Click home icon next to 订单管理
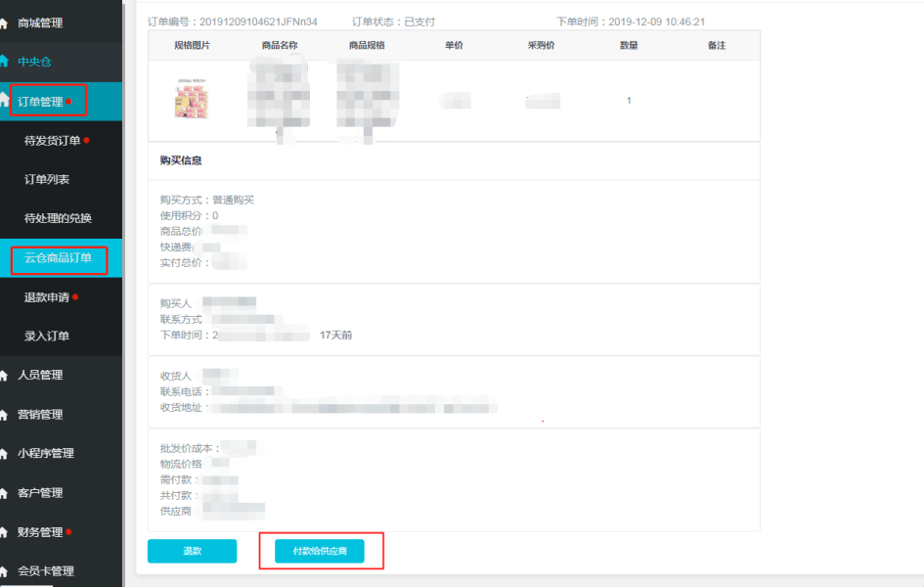The height and width of the screenshot is (587, 924). [5, 101]
